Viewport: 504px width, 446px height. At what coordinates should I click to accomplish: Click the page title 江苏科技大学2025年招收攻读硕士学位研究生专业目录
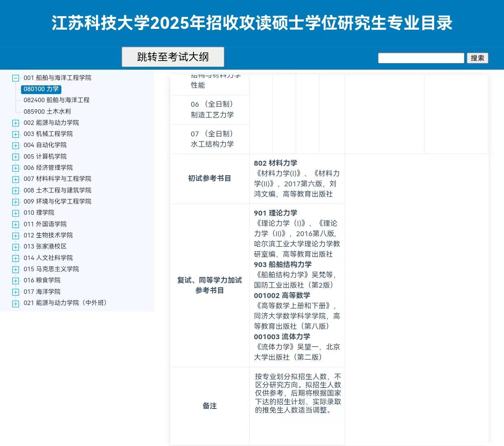[252, 23]
